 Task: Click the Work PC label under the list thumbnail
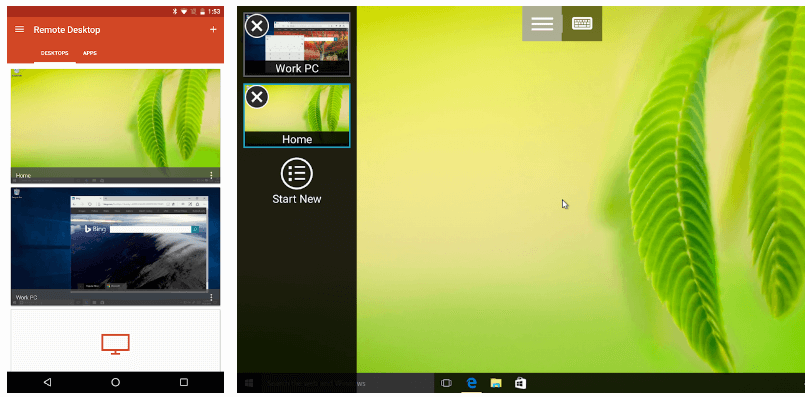click(26, 297)
